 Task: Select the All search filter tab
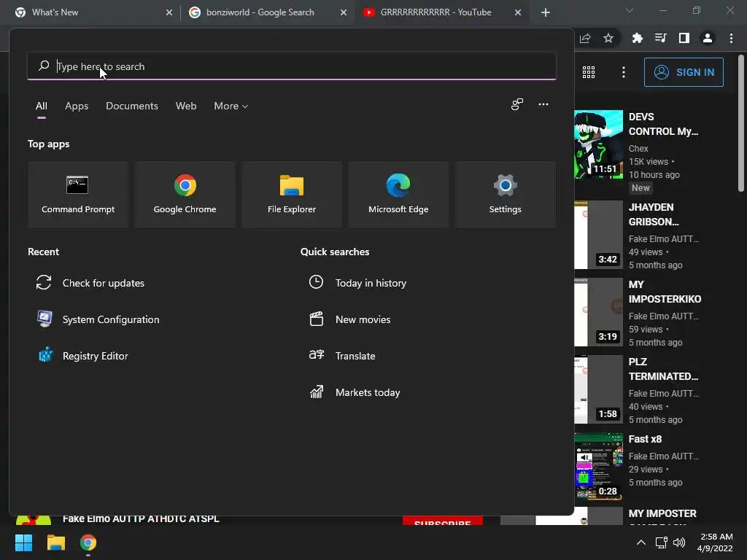click(x=42, y=106)
